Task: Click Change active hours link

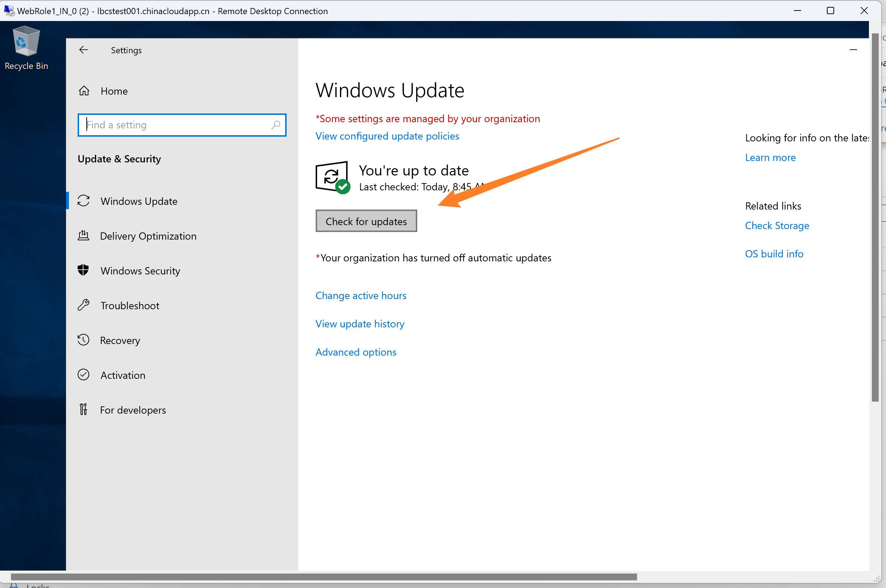Action: (x=360, y=295)
